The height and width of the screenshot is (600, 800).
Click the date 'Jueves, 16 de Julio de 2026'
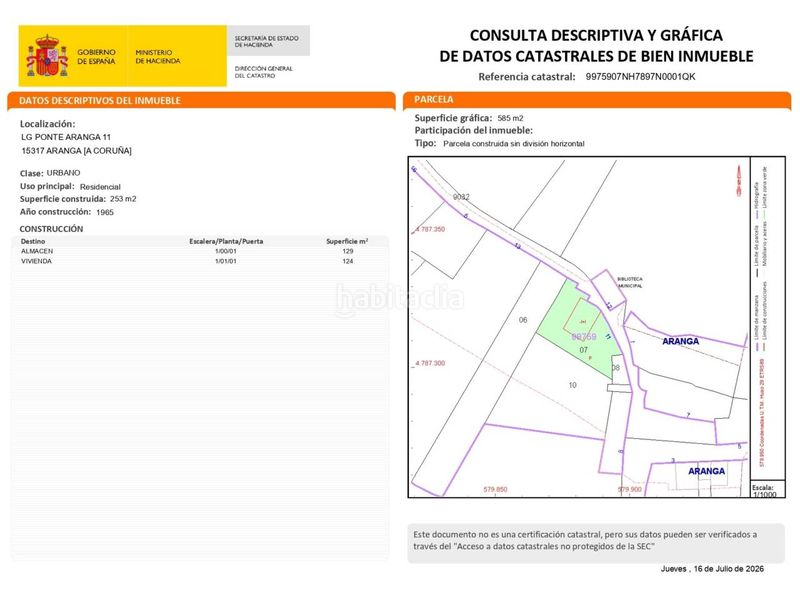tap(712, 569)
